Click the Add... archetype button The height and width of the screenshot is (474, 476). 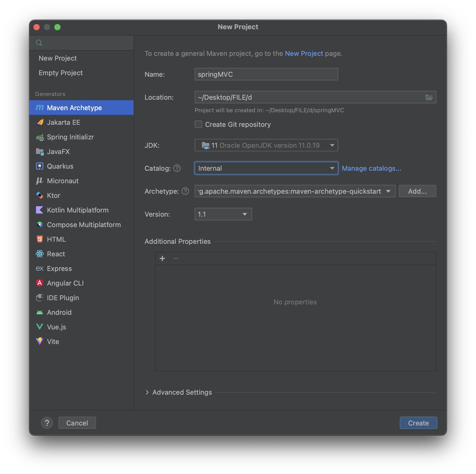(417, 191)
